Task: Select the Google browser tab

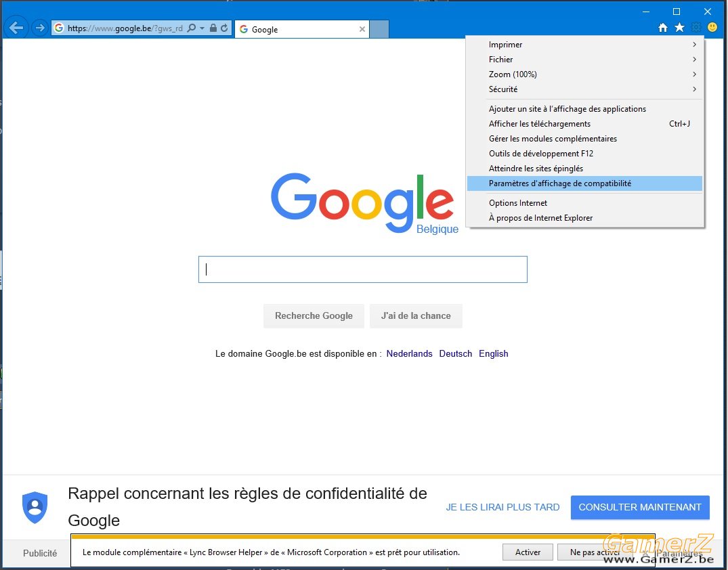Action: click(x=302, y=29)
